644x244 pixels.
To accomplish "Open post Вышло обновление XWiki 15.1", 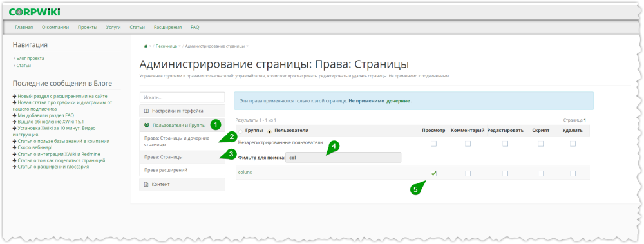I will tap(50, 122).
